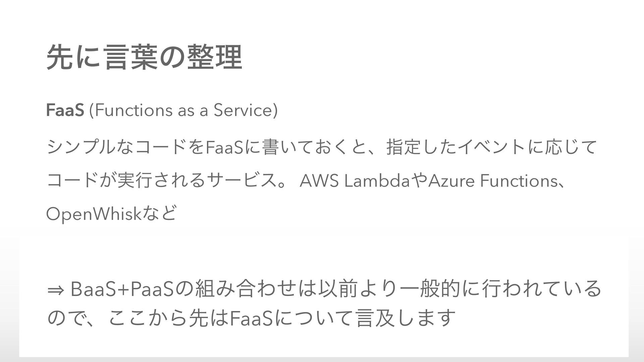Click the bold FaaS term

pyautogui.click(x=65, y=111)
